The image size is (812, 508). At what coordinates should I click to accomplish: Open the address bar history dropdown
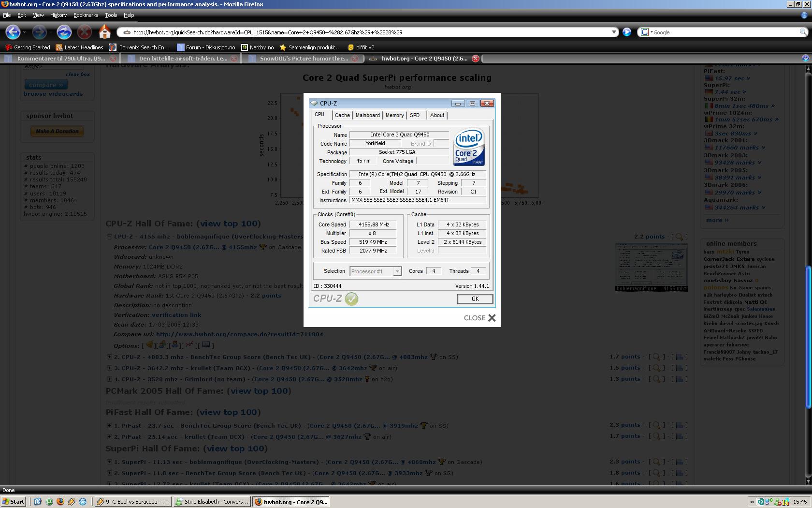pyautogui.click(x=614, y=32)
